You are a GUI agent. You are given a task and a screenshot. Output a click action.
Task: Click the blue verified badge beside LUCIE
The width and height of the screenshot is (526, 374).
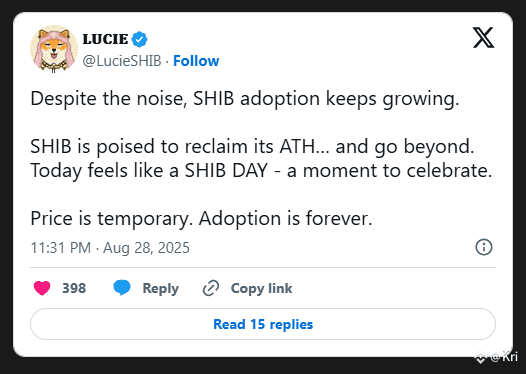[139, 39]
